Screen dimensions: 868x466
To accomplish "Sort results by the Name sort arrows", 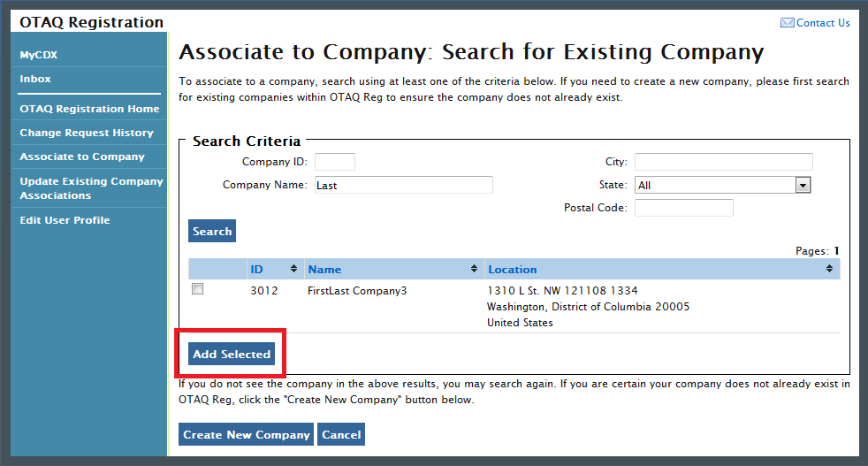I will pos(474,269).
